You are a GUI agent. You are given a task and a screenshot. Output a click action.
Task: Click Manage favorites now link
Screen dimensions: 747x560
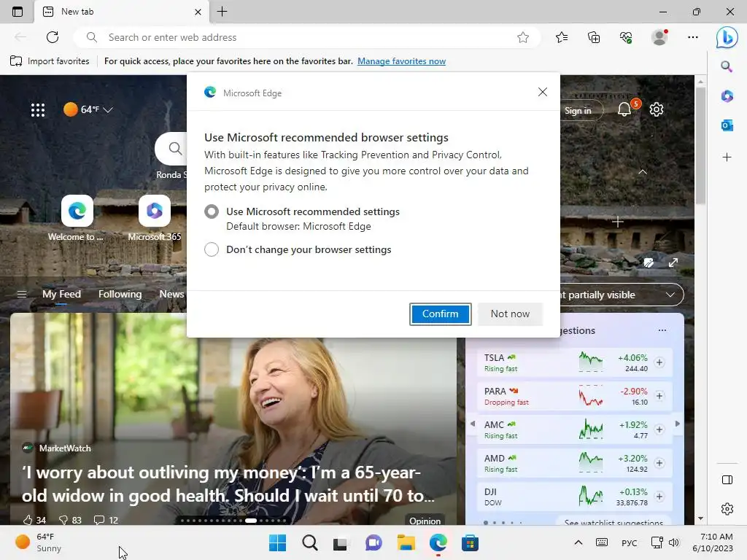402,61
